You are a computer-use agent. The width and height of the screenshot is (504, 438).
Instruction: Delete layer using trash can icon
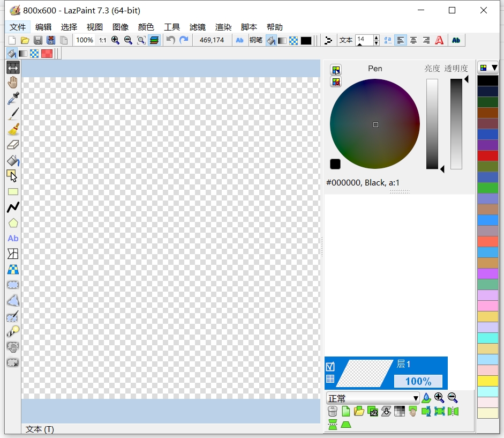pos(333,411)
